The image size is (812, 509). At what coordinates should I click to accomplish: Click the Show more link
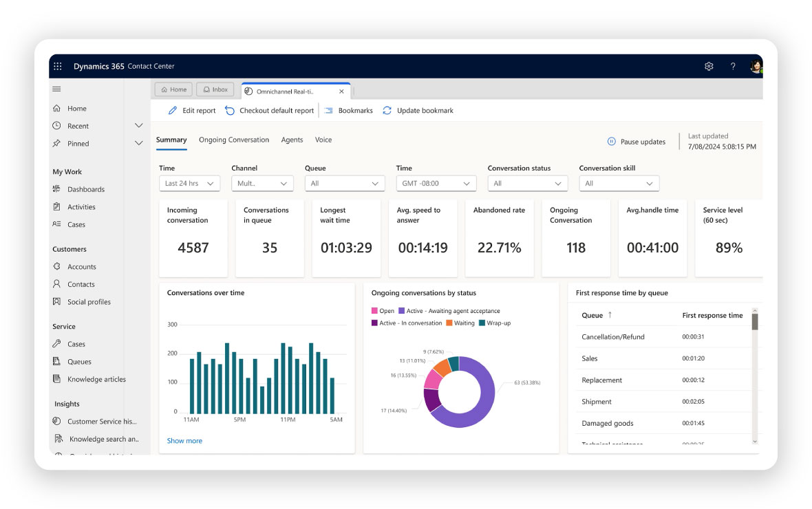coord(184,441)
